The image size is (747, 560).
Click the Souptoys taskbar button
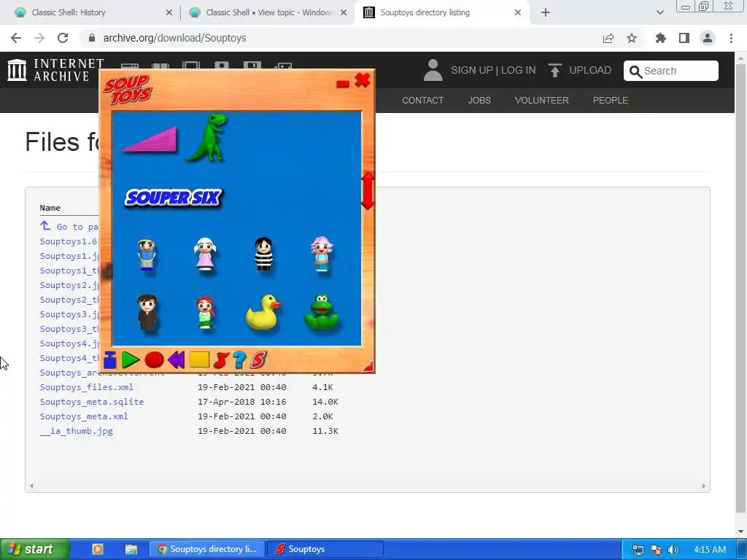[x=325, y=549]
